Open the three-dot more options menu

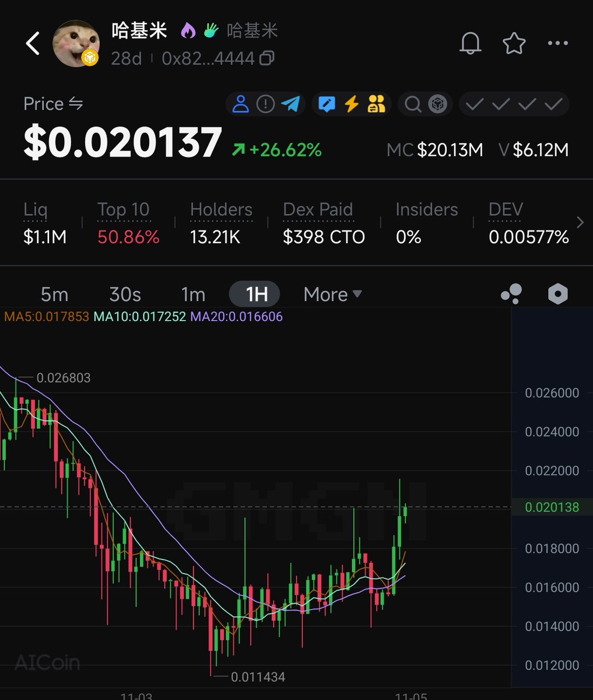click(558, 43)
